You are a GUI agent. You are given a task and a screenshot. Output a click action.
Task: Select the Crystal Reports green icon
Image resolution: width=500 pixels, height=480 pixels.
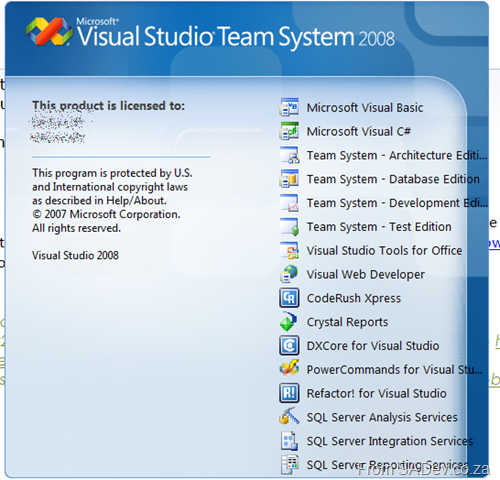289,321
